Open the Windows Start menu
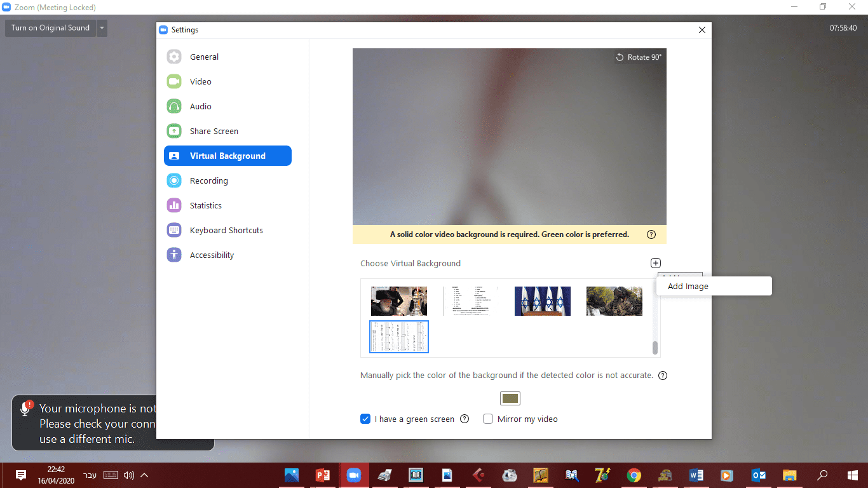The image size is (868, 488). pyautogui.click(x=853, y=475)
